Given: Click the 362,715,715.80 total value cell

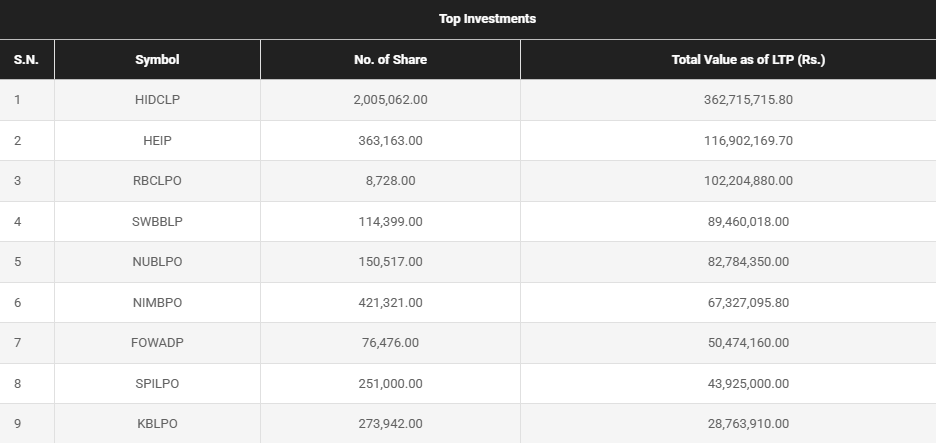Looking at the screenshot, I should pos(748,100).
